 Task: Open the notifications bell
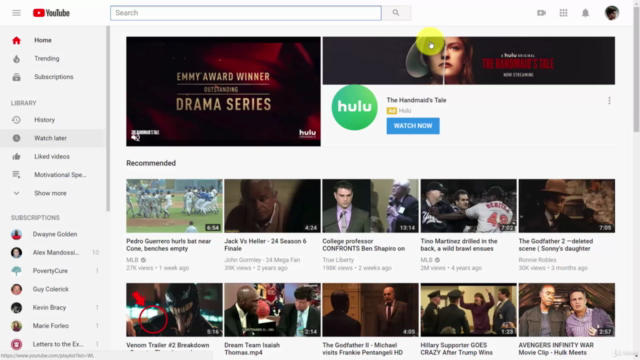tap(585, 13)
